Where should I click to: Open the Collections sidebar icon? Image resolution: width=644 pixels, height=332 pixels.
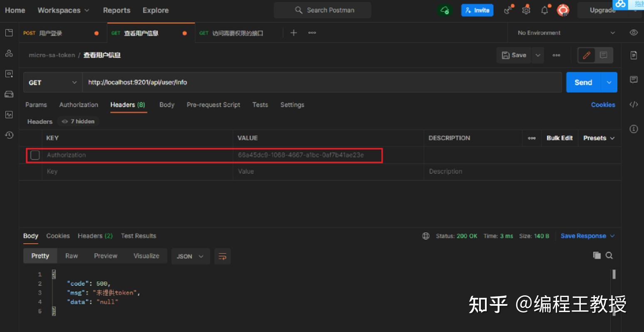(x=9, y=33)
